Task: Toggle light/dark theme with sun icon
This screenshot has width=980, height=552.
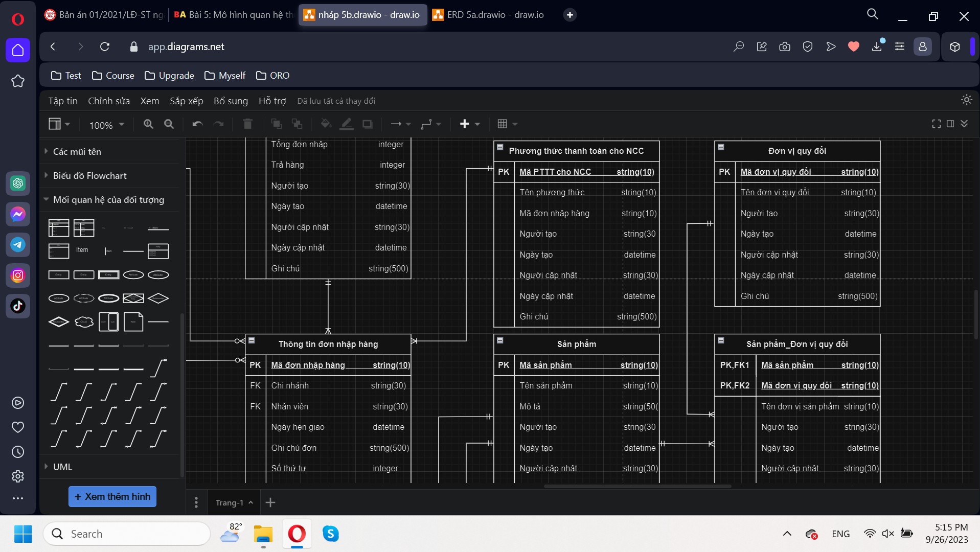Action: pyautogui.click(x=967, y=100)
